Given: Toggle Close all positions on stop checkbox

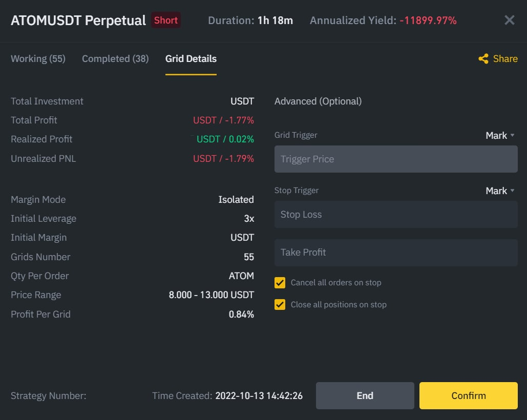Looking at the screenshot, I should [x=280, y=304].
